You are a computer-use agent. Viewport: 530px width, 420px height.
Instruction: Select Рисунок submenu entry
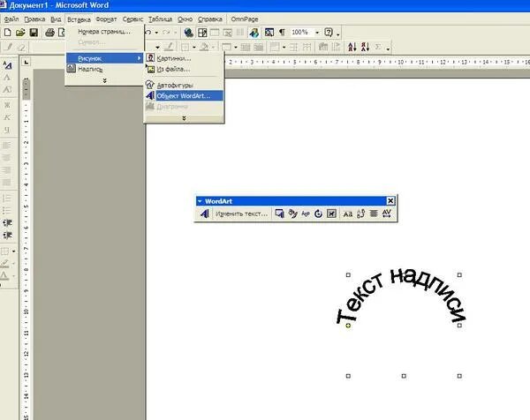click(104, 58)
